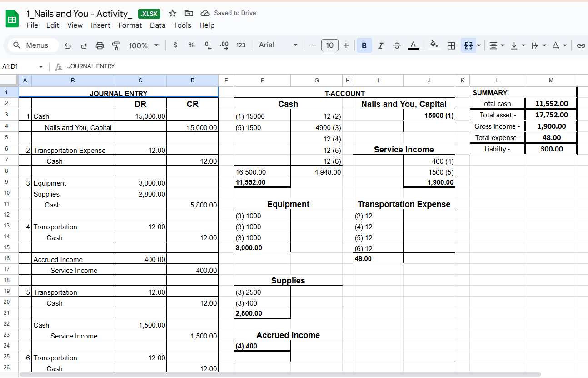
Task: Select column M header
Action: (x=551, y=81)
